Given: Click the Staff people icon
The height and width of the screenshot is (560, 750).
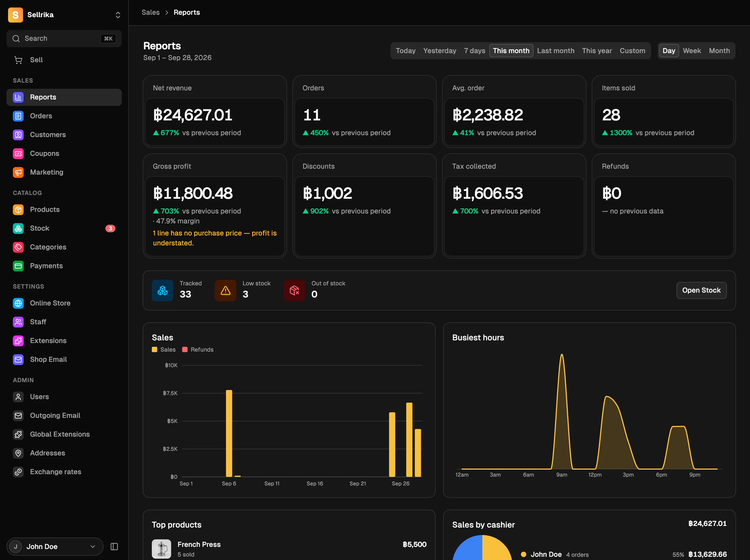Looking at the screenshot, I should tap(18, 322).
